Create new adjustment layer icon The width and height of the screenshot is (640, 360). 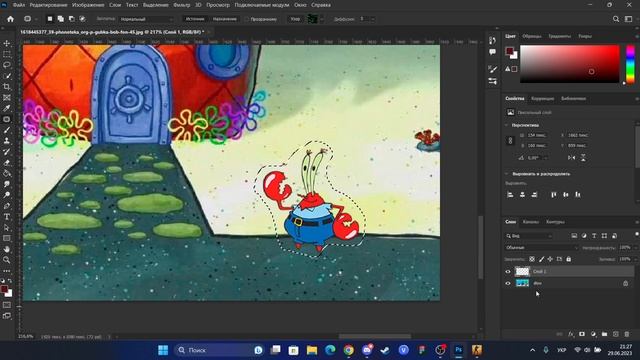coord(593,334)
